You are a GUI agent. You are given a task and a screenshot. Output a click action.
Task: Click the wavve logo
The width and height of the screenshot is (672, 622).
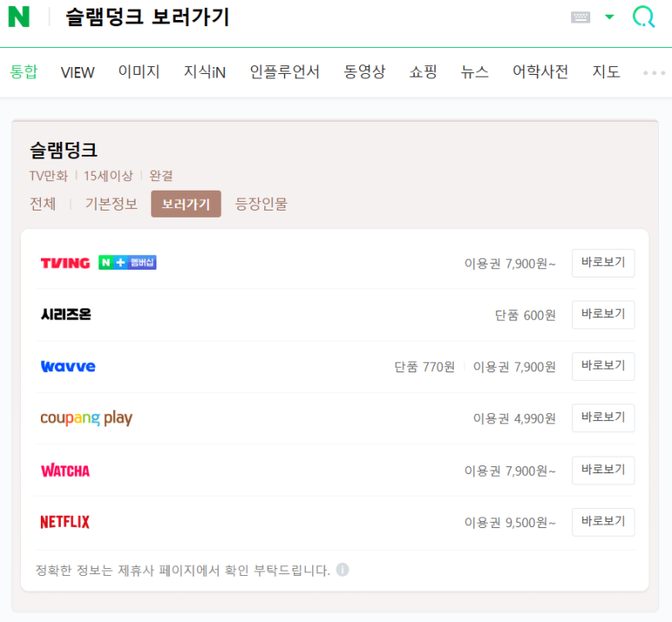(68, 366)
